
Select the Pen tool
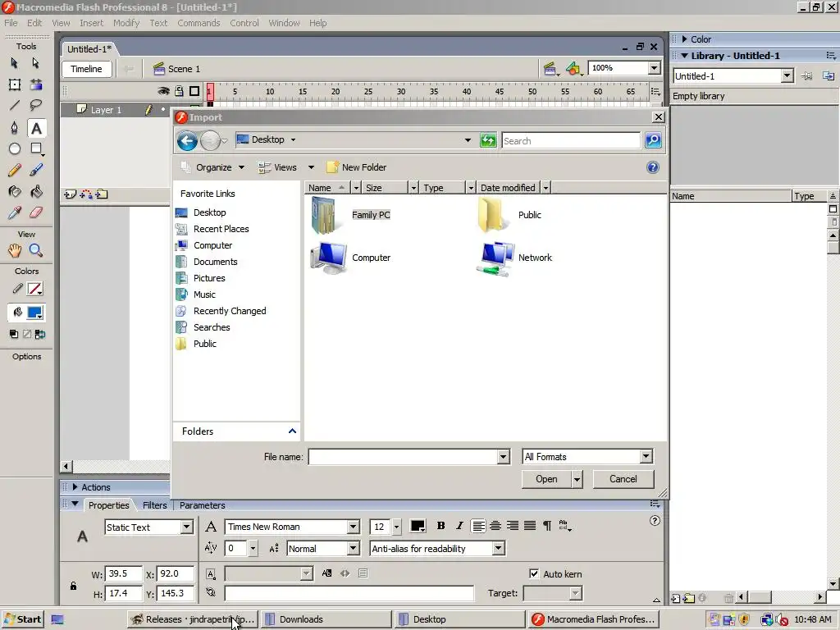click(x=15, y=128)
